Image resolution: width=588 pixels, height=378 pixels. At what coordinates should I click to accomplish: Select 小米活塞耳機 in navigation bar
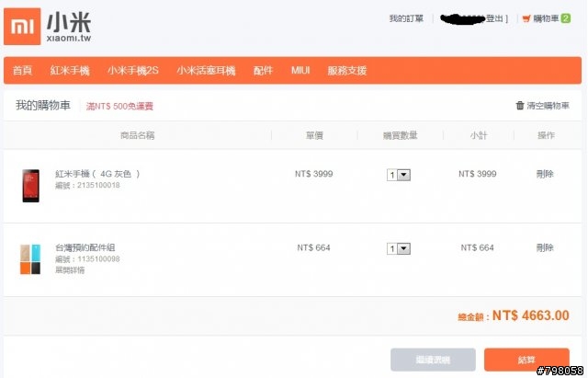tap(206, 70)
